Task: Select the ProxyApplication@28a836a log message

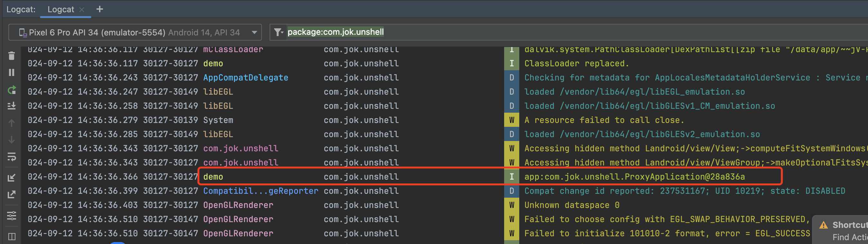Action: tap(634, 177)
